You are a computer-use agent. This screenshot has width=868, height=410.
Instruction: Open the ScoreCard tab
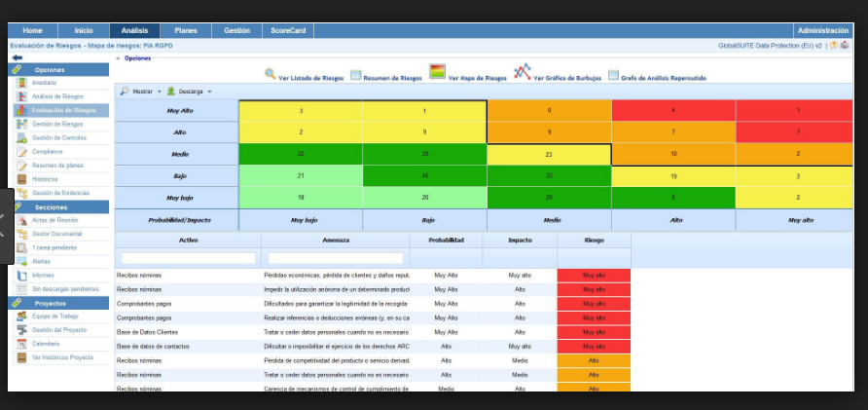click(x=288, y=31)
